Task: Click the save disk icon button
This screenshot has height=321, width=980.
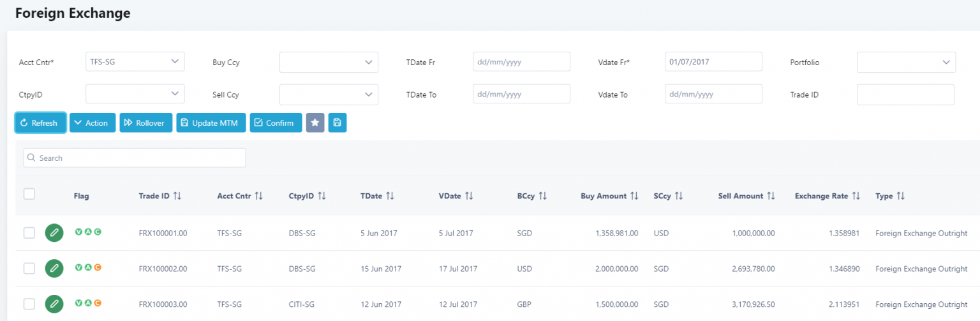Action: click(x=338, y=123)
